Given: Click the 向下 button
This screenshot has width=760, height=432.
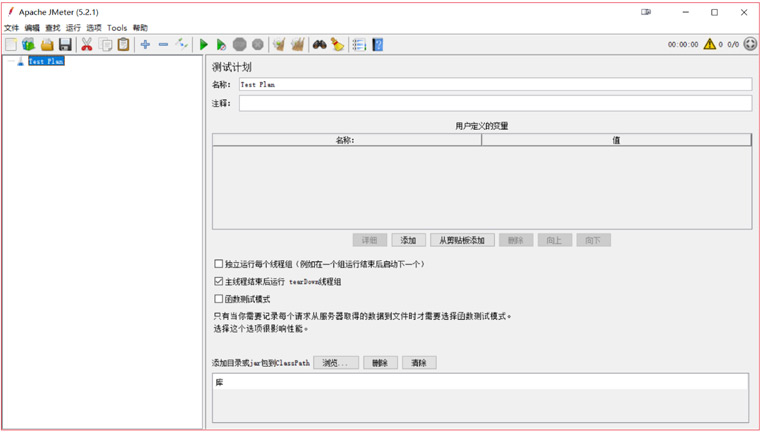Looking at the screenshot, I should click(594, 240).
